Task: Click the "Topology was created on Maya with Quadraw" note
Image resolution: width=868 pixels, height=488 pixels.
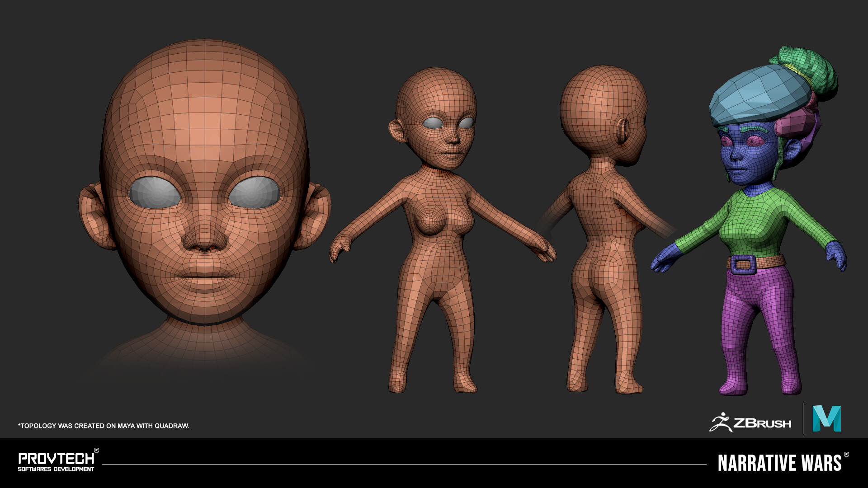Action: point(104,426)
